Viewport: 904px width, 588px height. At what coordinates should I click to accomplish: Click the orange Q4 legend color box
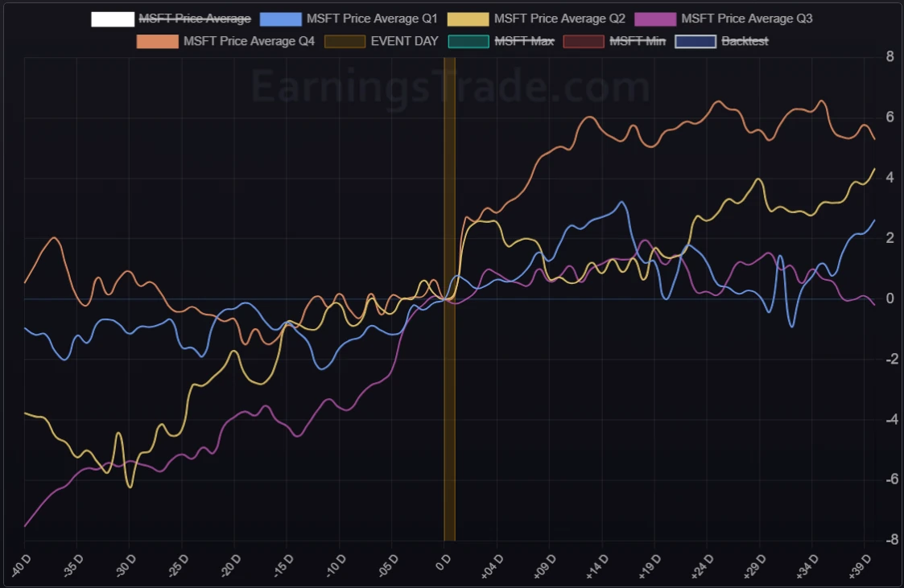pos(158,40)
